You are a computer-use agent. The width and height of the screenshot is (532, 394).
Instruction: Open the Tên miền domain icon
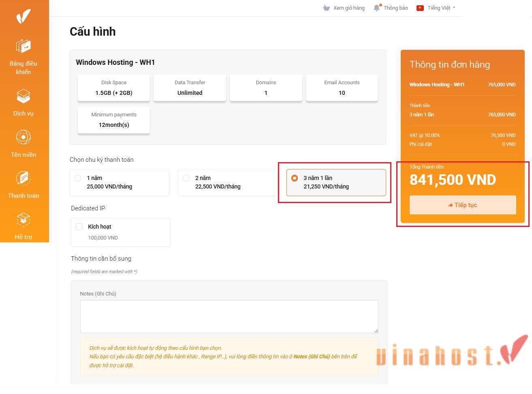[x=24, y=137]
